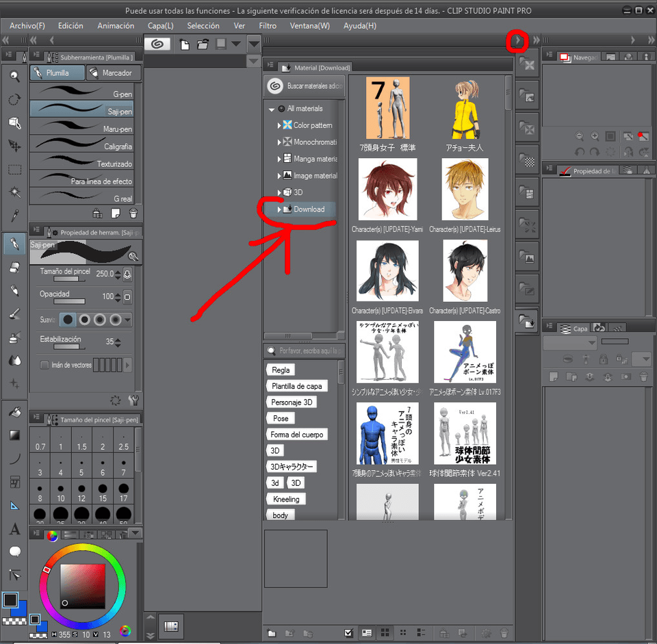Open the wrench sub tool detail settings
Image resolution: width=657 pixels, height=644 pixels.
pyautogui.click(x=133, y=400)
